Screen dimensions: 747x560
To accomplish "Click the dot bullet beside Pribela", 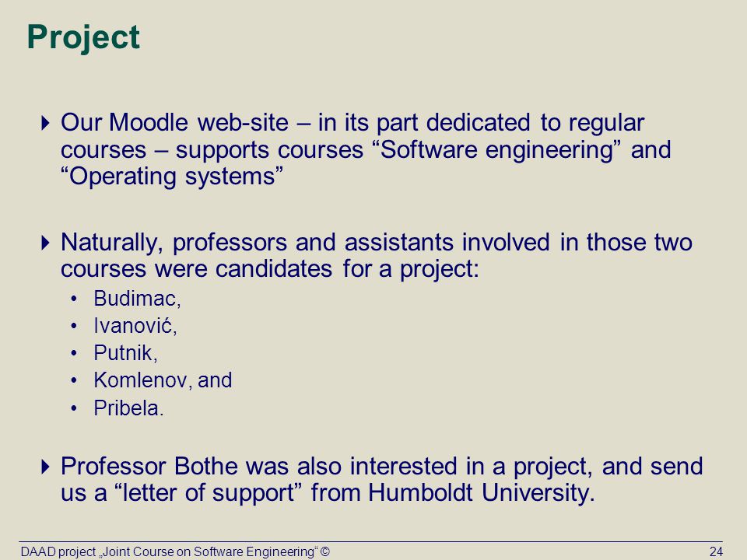I will 73,408.
